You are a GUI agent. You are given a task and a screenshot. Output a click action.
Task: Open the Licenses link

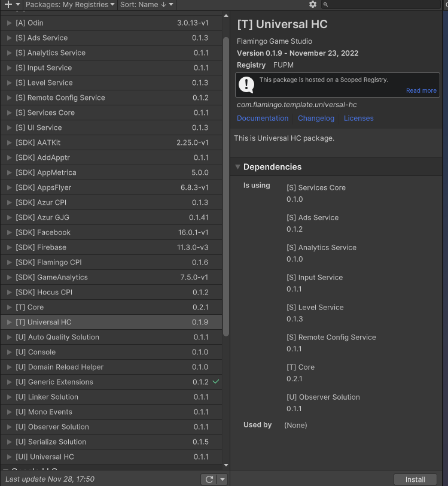pos(358,118)
